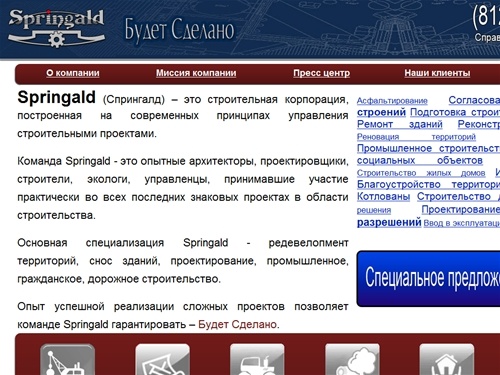Click the Специальное предложение banner

pos(428,278)
